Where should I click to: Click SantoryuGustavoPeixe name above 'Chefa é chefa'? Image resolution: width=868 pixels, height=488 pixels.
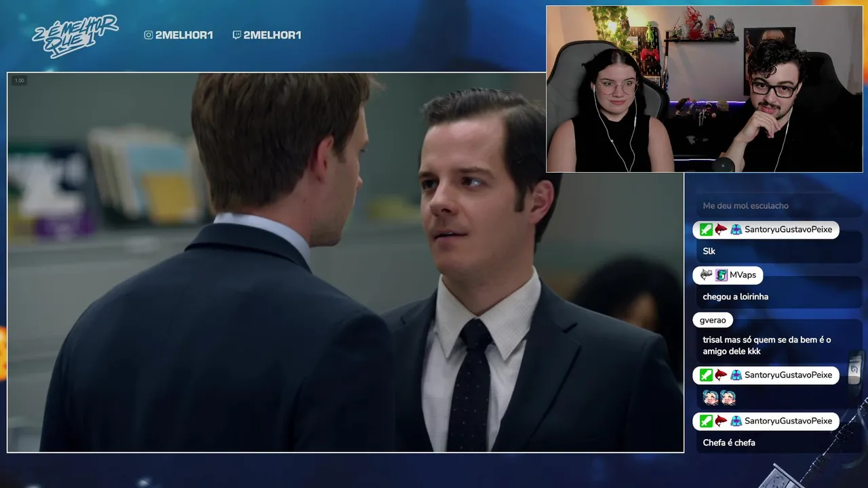(788, 421)
